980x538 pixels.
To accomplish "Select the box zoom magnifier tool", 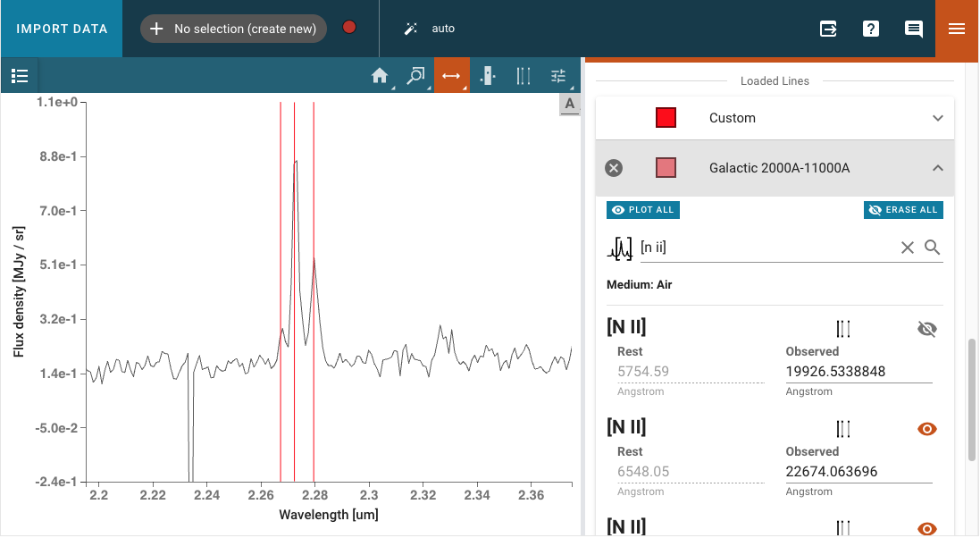I will pos(415,76).
